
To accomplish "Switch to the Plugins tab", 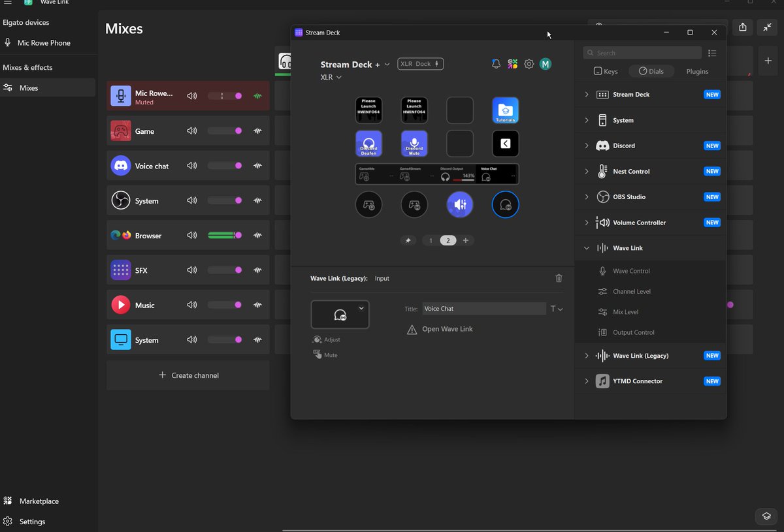I will [x=697, y=71].
